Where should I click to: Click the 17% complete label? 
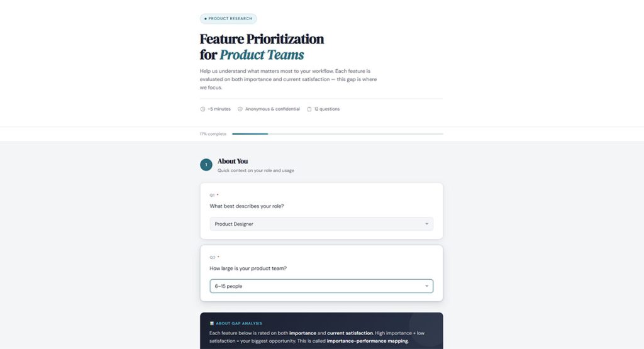click(x=213, y=134)
